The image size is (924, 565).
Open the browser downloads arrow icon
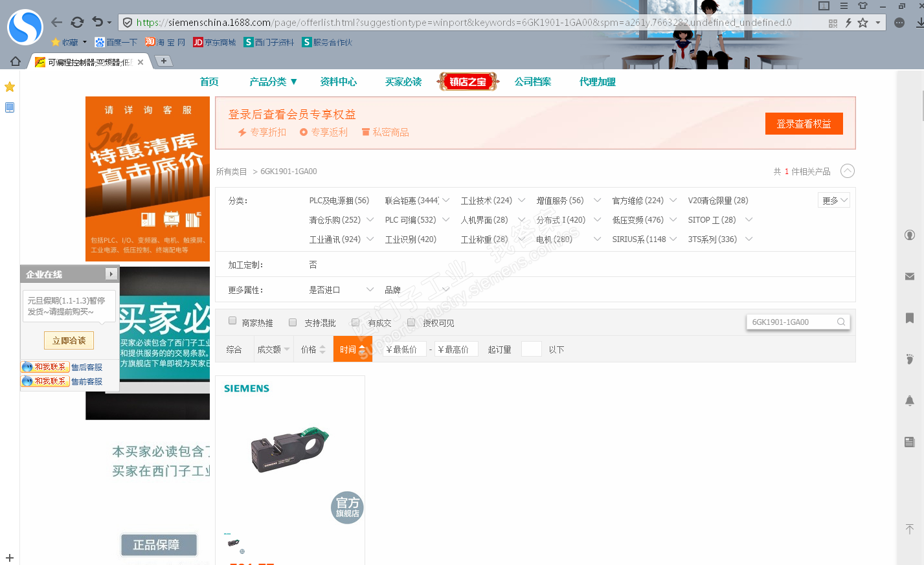pos(920,23)
